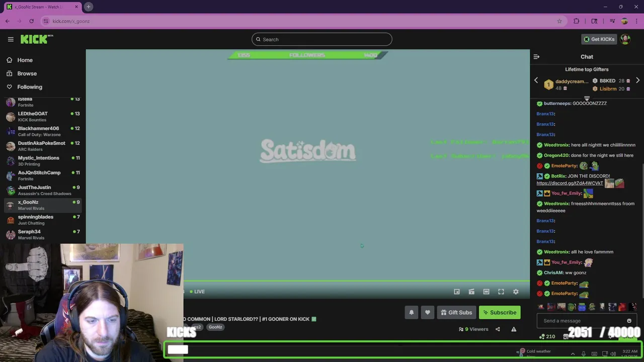The height and width of the screenshot is (362, 644).
Task: Go back in browser history
Action: click(x=8, y=21)
